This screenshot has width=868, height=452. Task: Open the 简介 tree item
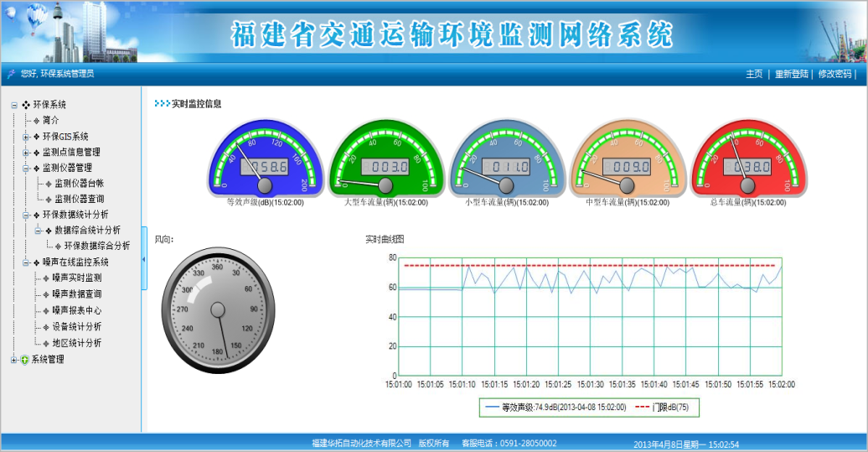click(50, 120)
